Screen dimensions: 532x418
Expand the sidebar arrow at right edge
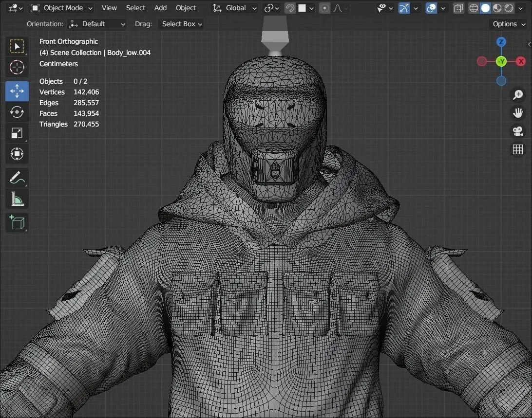529,44
